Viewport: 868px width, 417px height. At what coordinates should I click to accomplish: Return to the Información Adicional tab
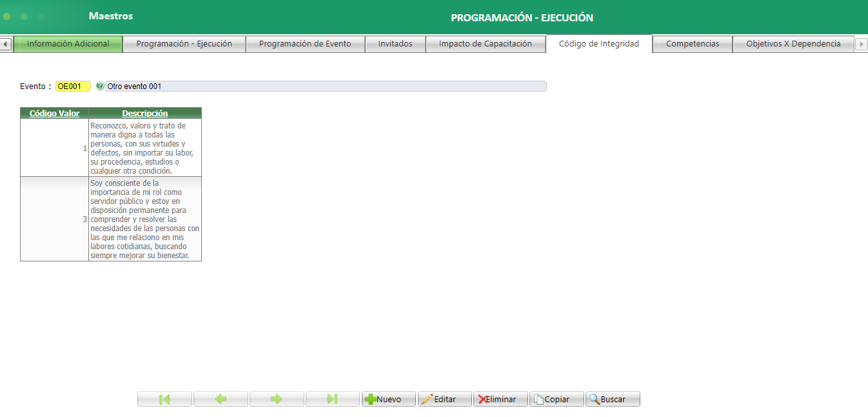(67, 43)
